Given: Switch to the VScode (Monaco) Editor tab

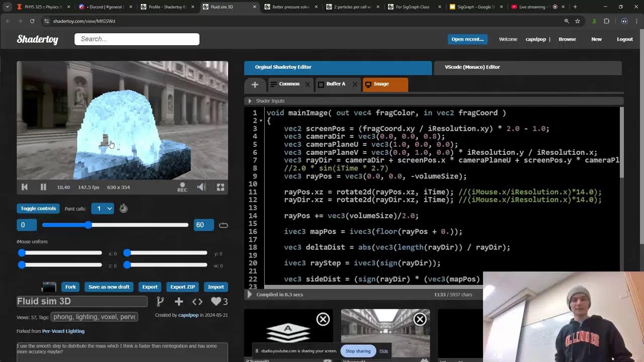Looking at the screenshot, I should coord(528,67).
